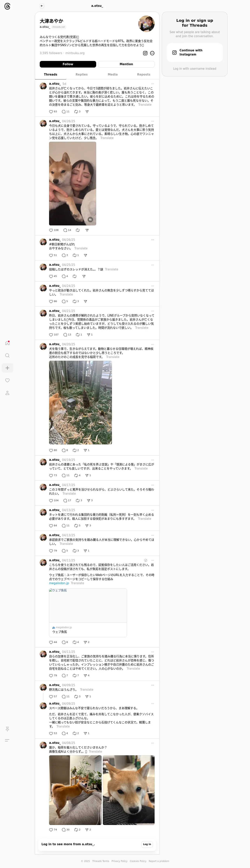Click the create post plus icon
Screen dimensions: 250x868
(7, 368)
